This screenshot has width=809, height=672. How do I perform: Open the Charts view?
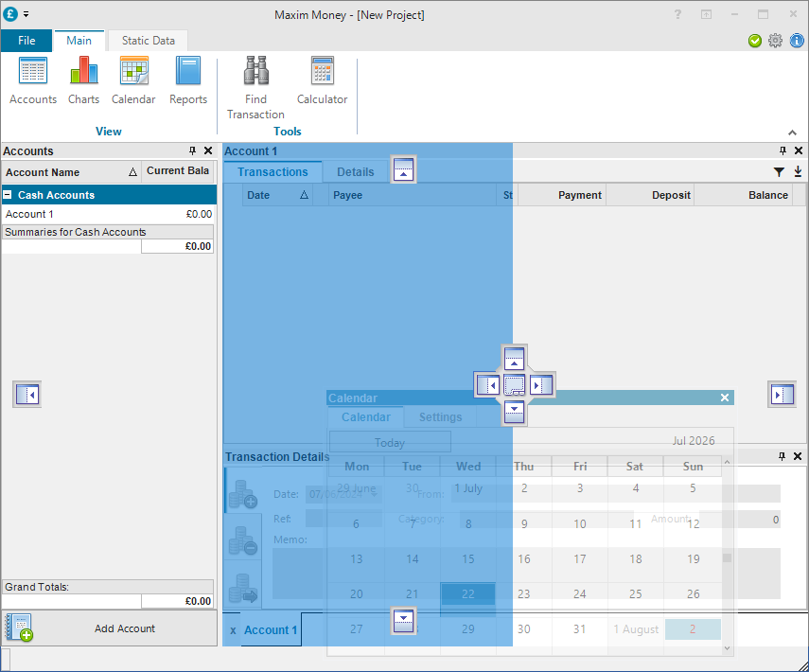(x=83, y=80)
